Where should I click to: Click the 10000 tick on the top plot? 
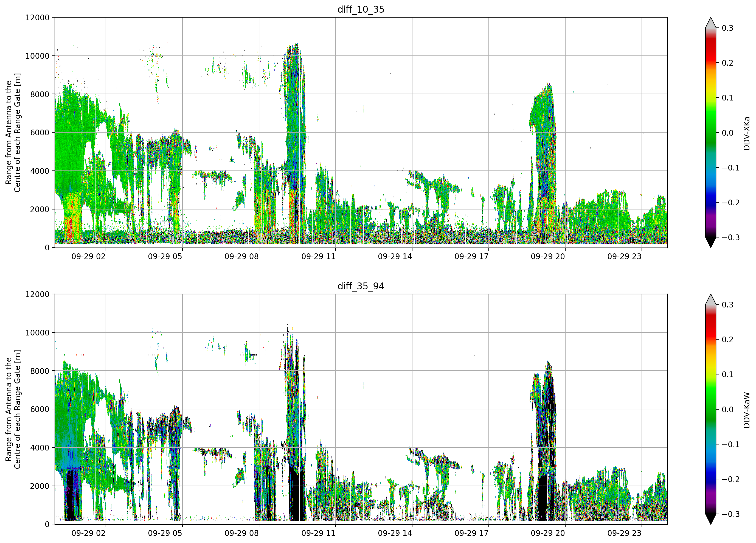tap(37, 56)
